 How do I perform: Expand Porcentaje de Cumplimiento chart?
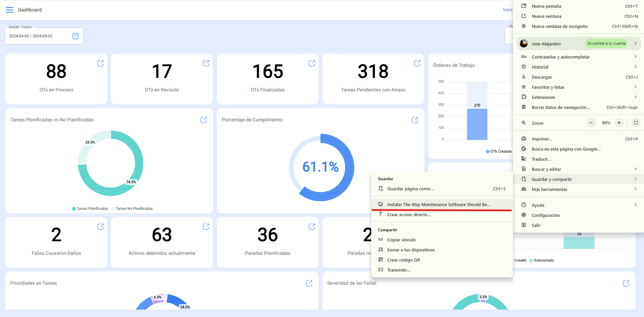pyautogui.click(x=415, y=120)
